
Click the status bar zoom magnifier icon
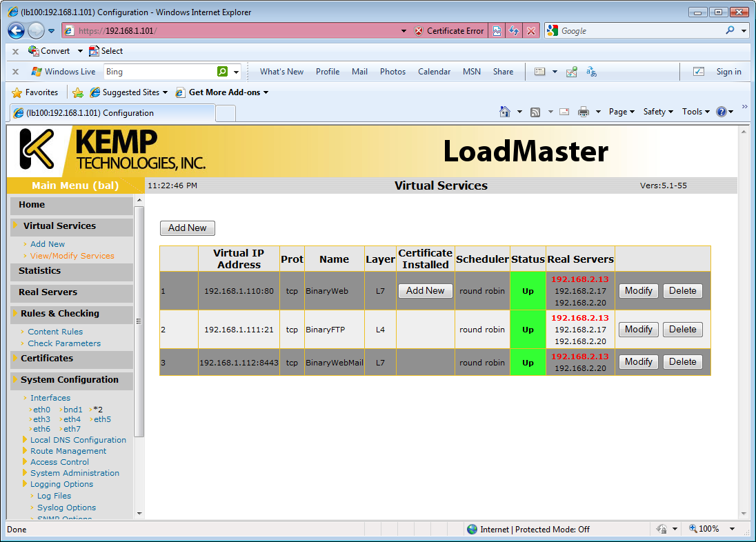click(x=693, y=528)
